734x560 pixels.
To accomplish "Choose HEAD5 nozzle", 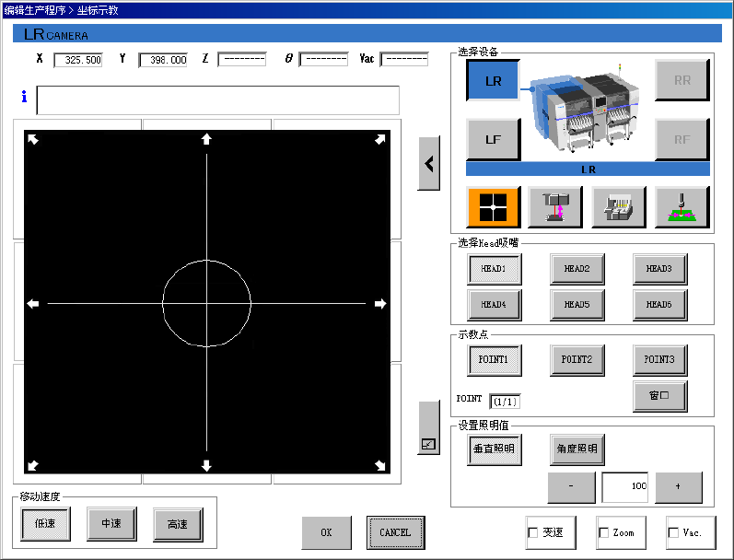I will (577, 305).
